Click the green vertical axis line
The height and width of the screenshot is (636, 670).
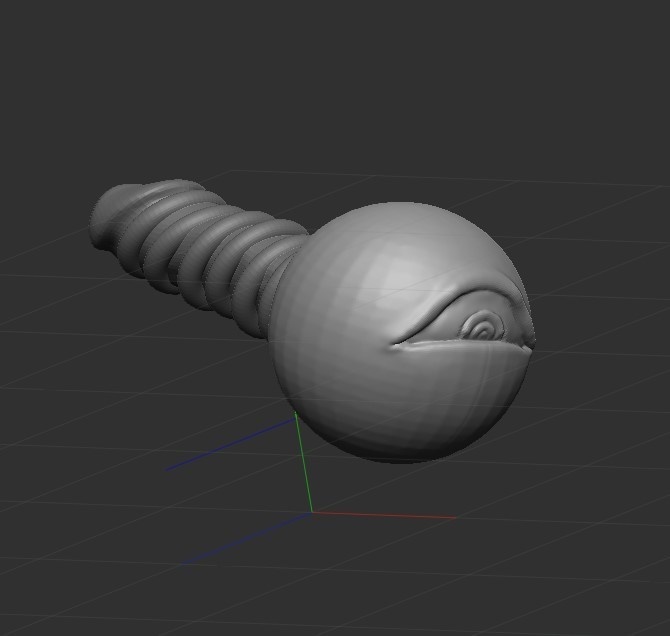click(303, 462)
